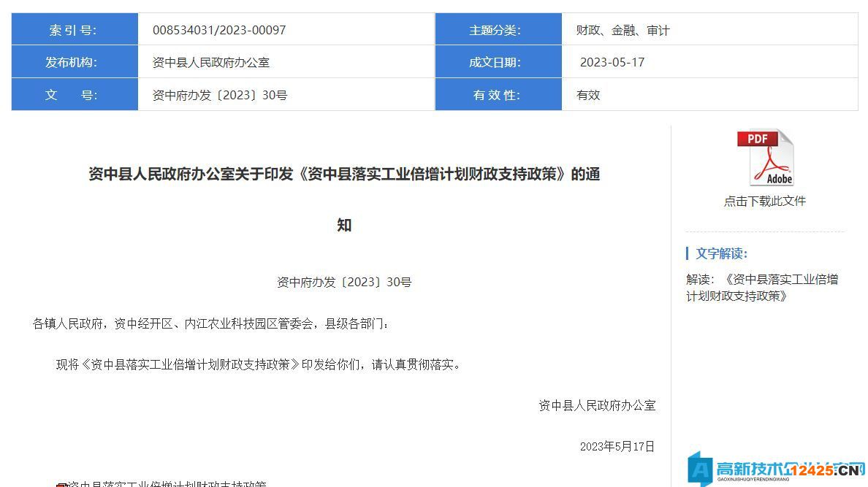Click the 文字解读 section heading
The height and width of the screenshot is (487, 868).
tap(721, 253)
